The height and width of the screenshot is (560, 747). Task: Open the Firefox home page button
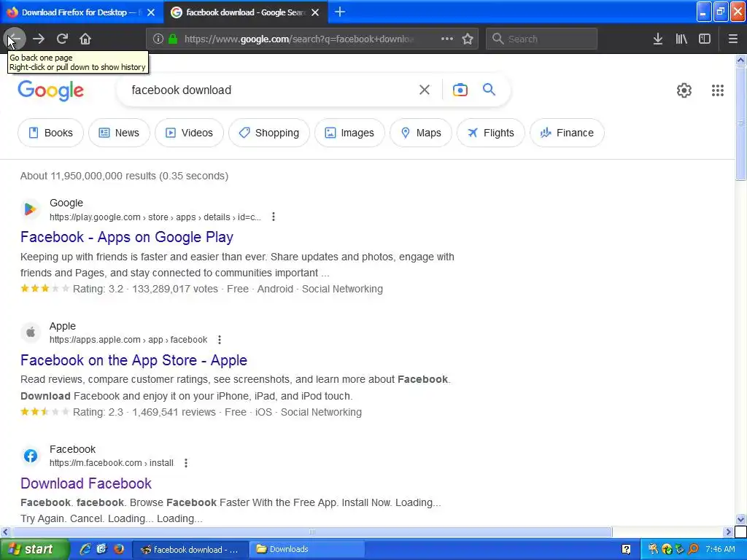pyautogui.click(x=85, y=39)
